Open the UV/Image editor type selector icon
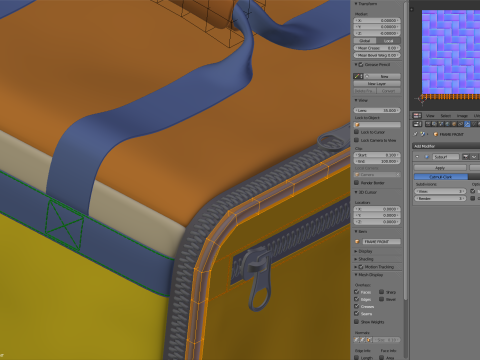Viewport: 480px width, 360px height. 417,116
